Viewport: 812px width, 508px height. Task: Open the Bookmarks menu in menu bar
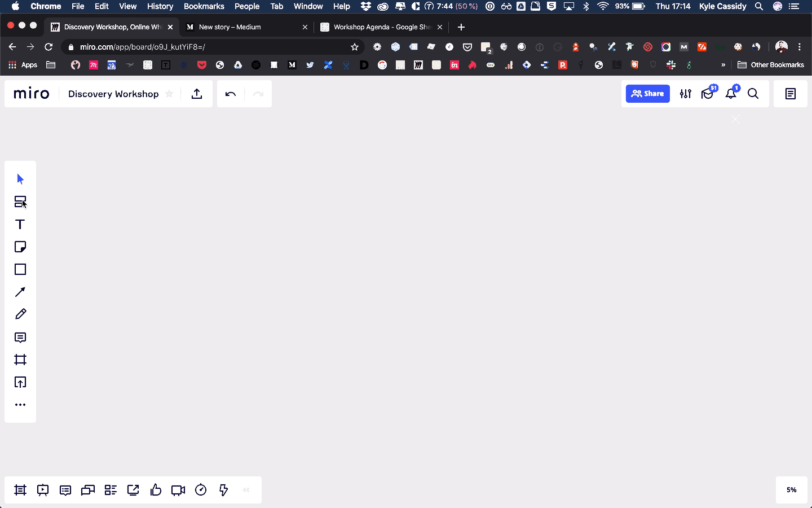204,6
